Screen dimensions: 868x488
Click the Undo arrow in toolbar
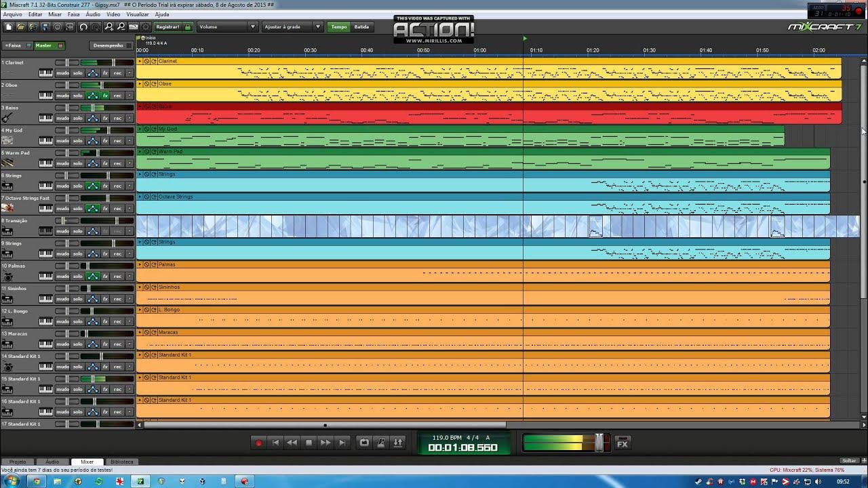[x=83, y=26]
